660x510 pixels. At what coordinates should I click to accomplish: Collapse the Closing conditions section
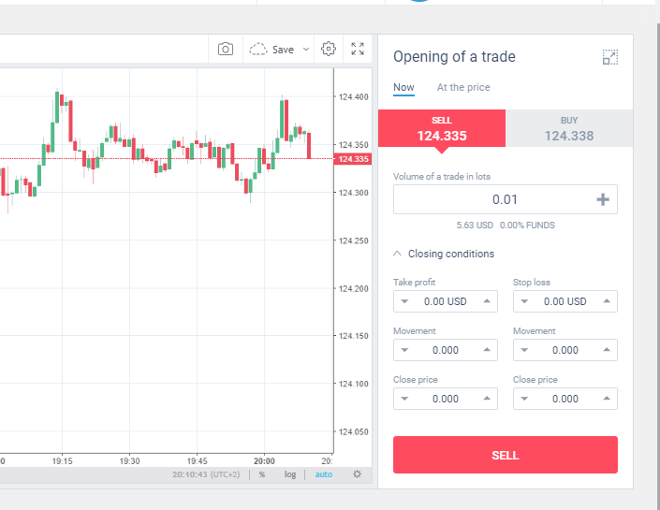(444, 254)
